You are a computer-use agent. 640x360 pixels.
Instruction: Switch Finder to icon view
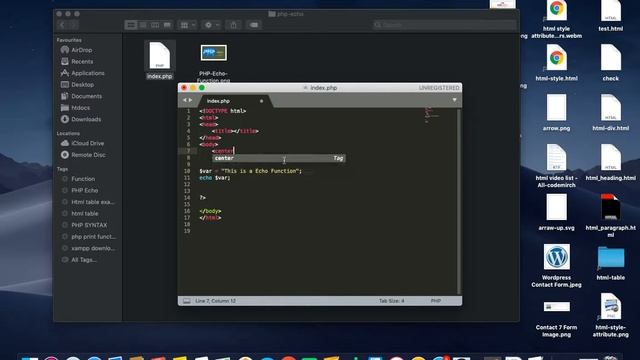(131, 25)
